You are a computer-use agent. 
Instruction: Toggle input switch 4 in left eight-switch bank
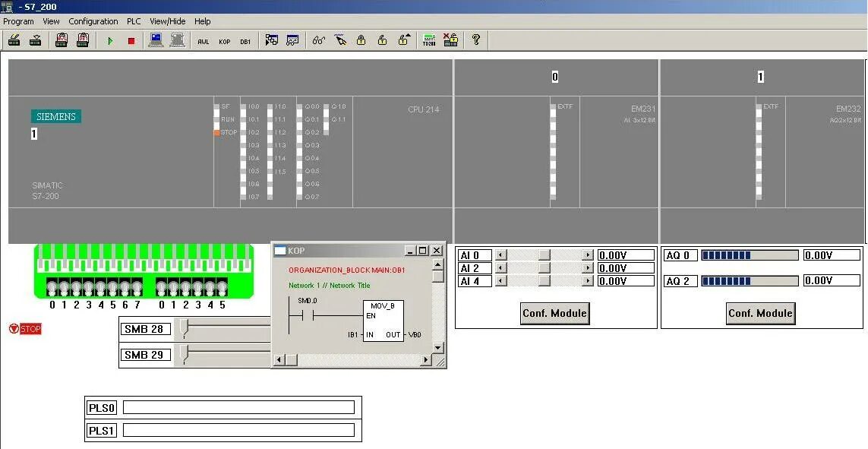coord(101,288)
